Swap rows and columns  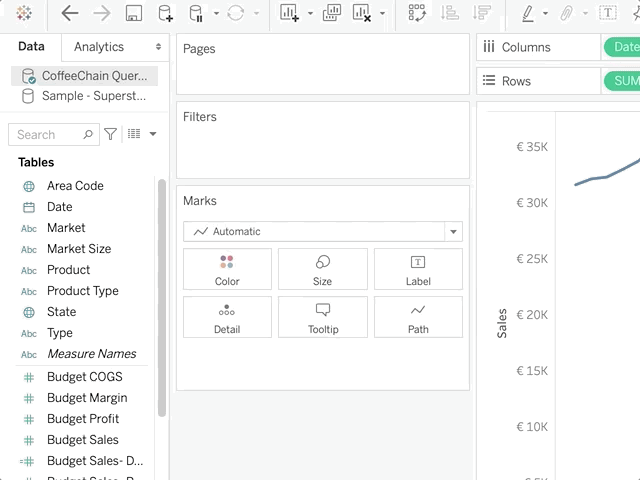pyautogui.click(x=417, y=13)
